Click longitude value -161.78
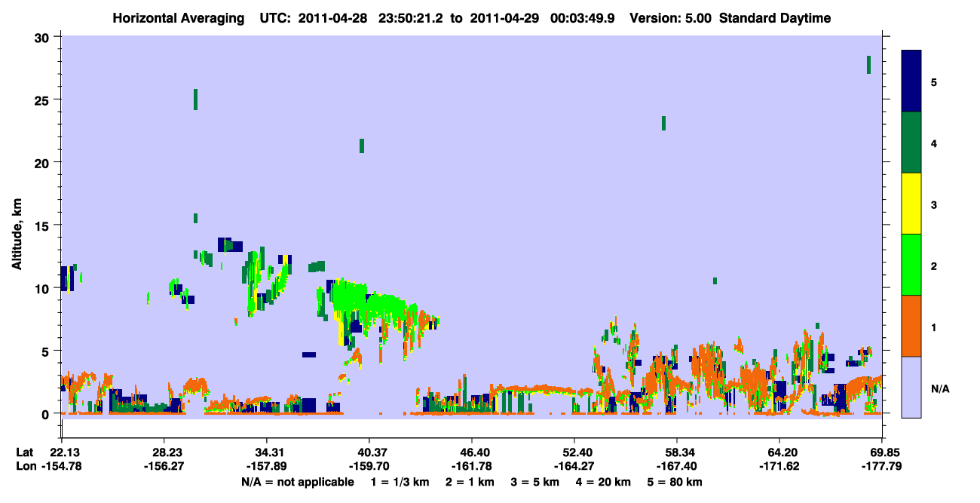The width and height of the screenshot is (980, 503). 472,466
